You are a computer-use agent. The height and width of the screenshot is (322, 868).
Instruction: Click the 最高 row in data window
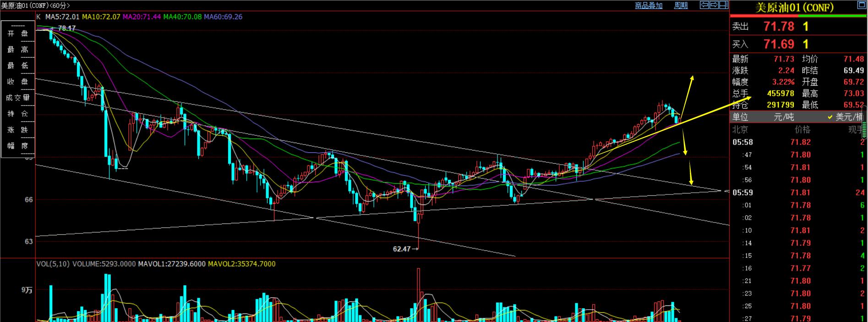click(18, 50)
